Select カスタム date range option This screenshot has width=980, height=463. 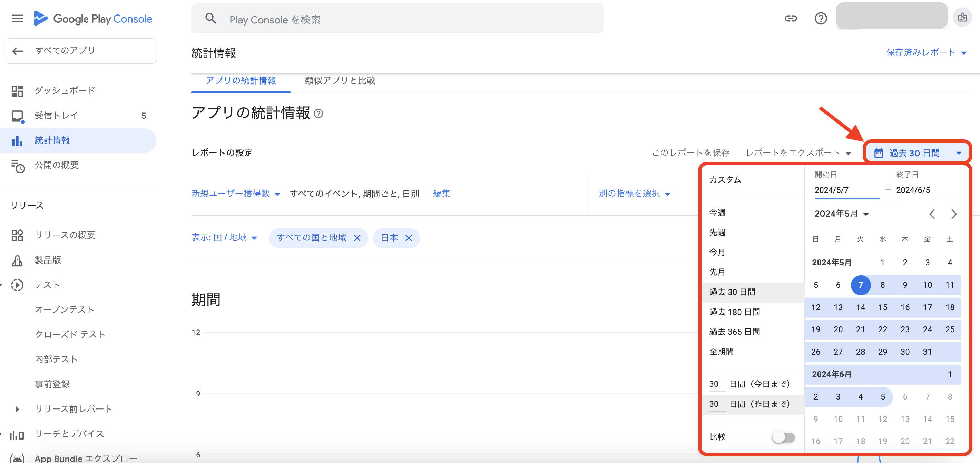coord(753,180)
